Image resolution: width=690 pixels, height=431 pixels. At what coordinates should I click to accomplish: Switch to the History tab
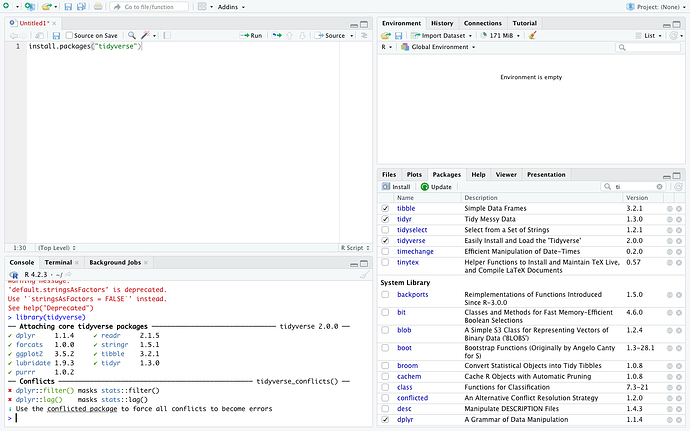pyautogui.click(x=442, y=23)
